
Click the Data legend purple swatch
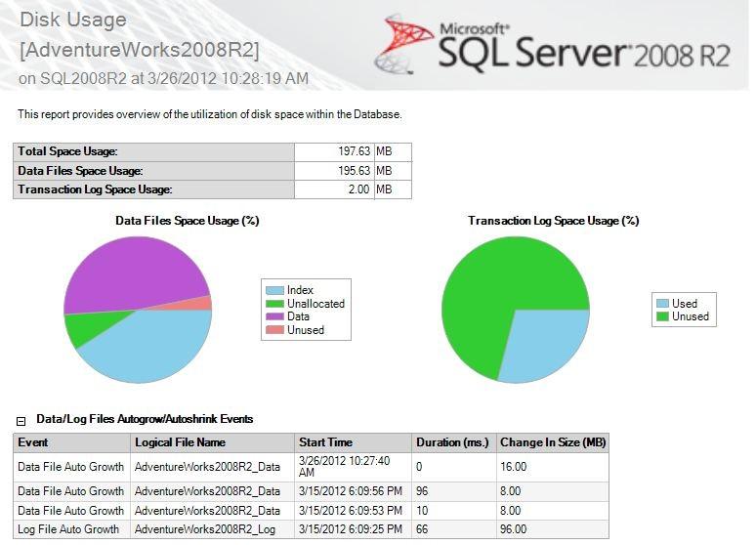coord(274,316)
